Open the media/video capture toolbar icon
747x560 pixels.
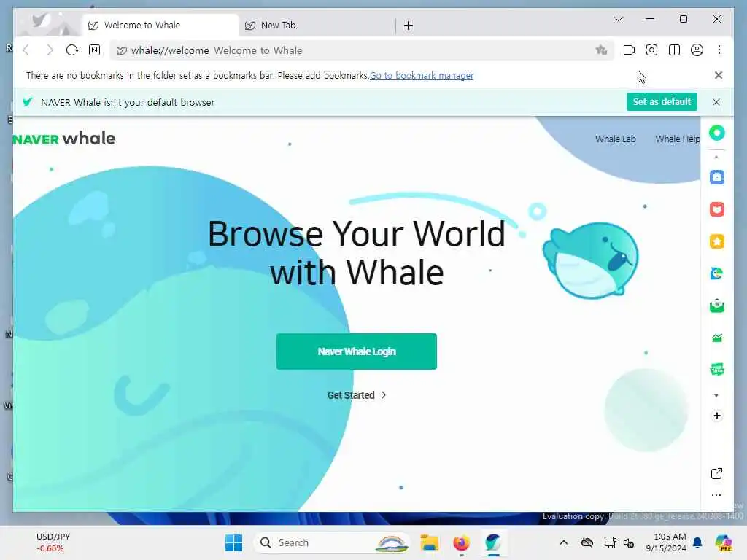629,50
